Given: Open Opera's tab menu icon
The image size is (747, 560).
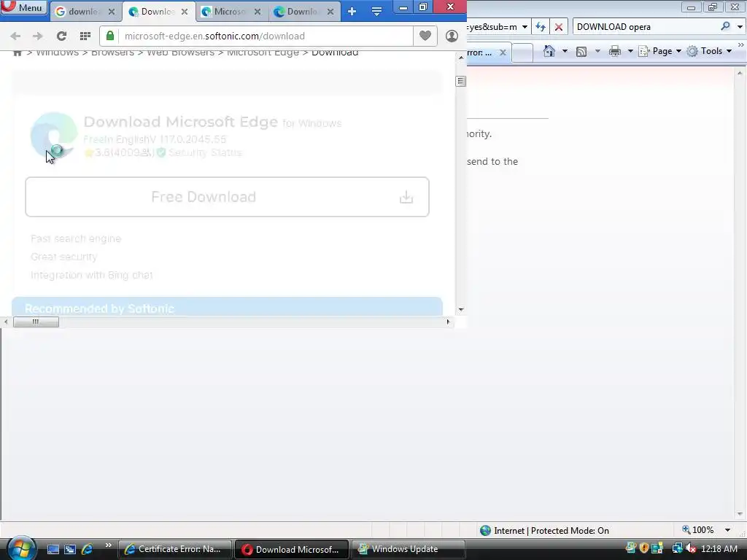Looking at the screenshot, I should pyautogui.click(x=376, y=12).
